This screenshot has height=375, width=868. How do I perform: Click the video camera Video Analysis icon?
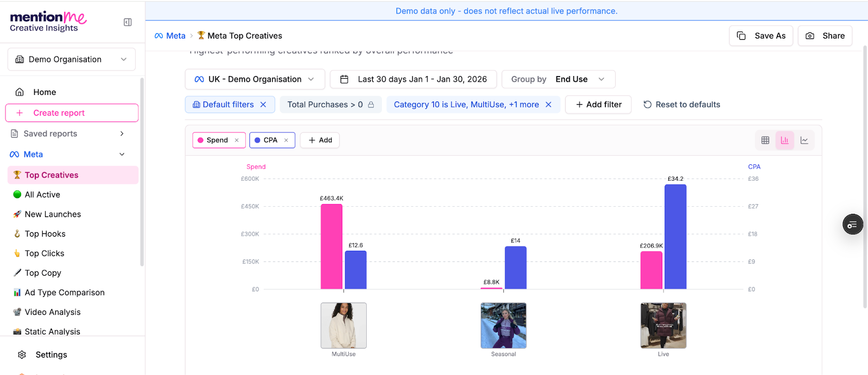[17, 312]
